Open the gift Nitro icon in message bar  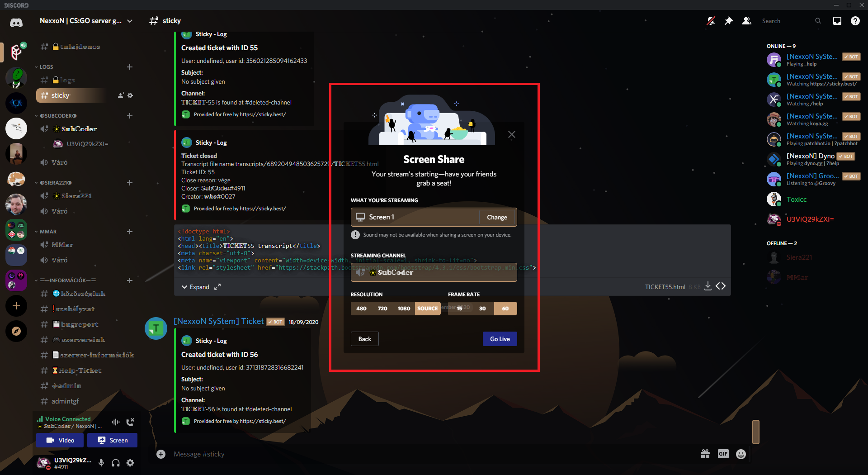[705, 454]
